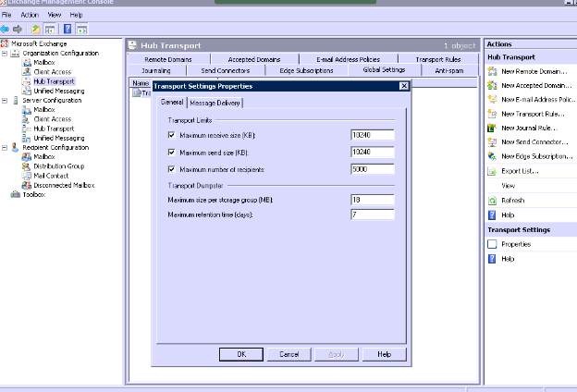
Task: Click the Mail Contact tree icon
Action: [x=26, y=176]
